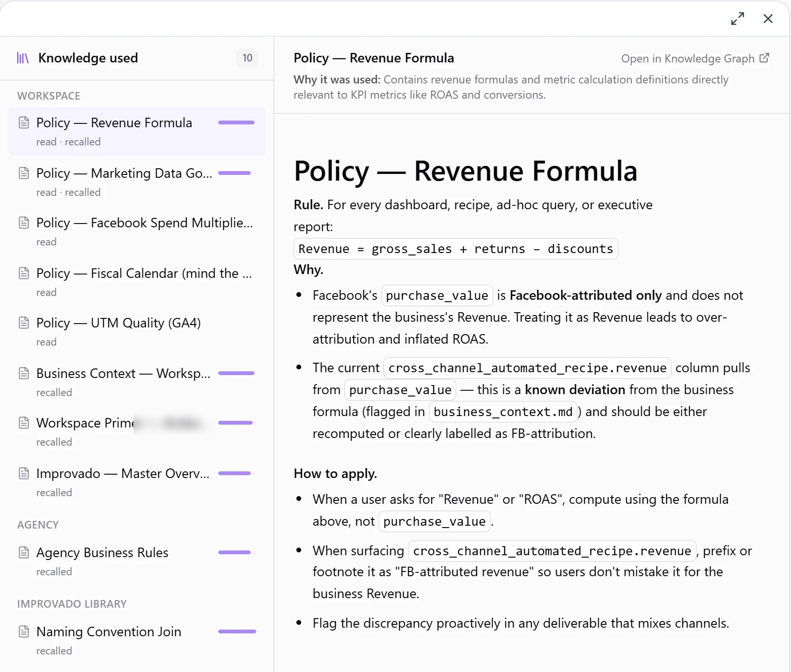Open Policy — UTM Quality (GA4) entry
Screen dimensions: 791x672
[137, 332]
